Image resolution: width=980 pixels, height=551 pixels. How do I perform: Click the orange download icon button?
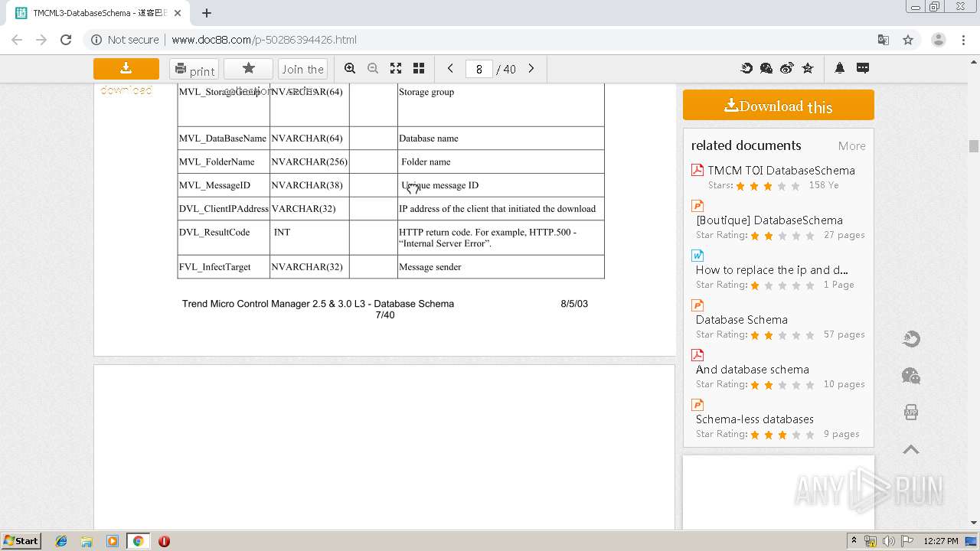[126, 69]
